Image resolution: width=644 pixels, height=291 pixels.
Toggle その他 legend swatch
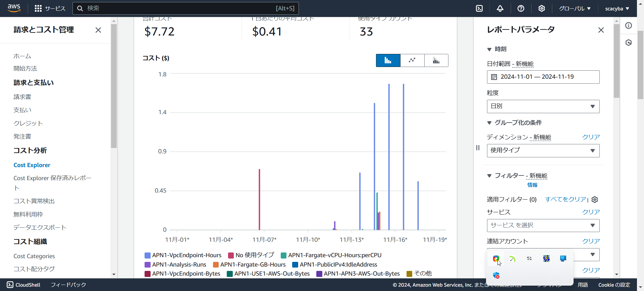tap(409, 274)
